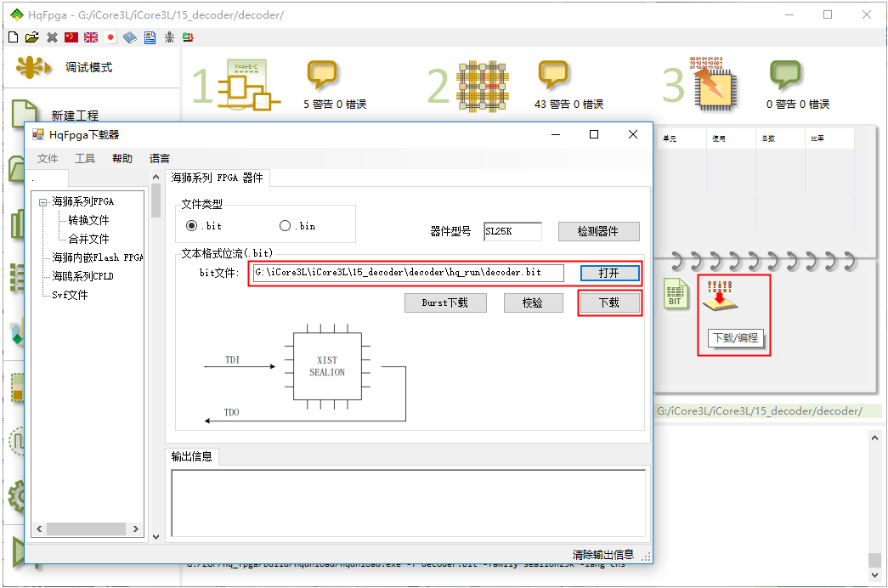Select the .bin file type radio button

point(285,226)
